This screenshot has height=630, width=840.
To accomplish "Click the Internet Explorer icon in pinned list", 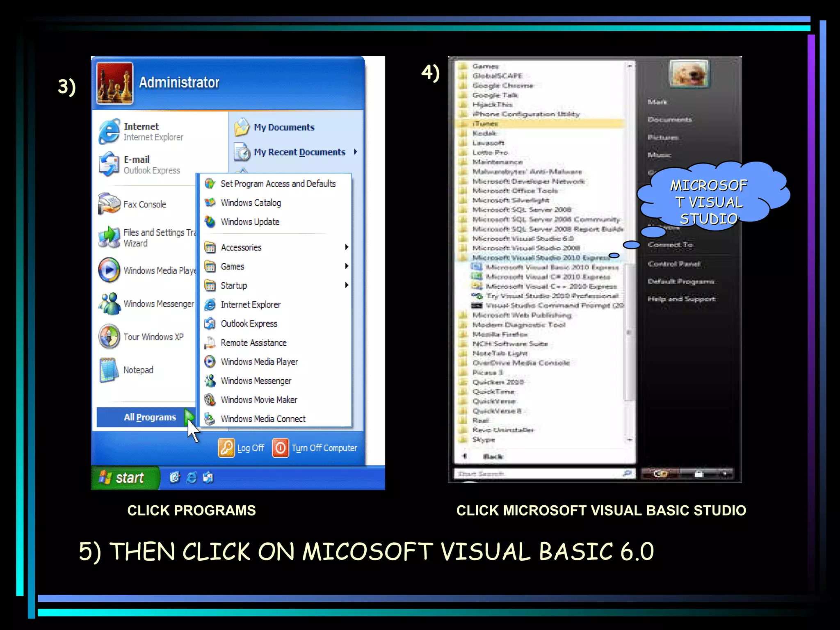I will [109, 131].
